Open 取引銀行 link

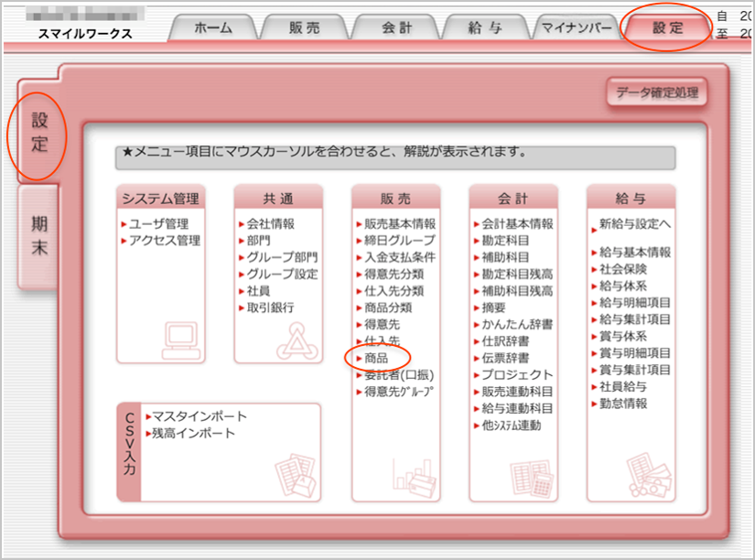[x=271, y=307]
